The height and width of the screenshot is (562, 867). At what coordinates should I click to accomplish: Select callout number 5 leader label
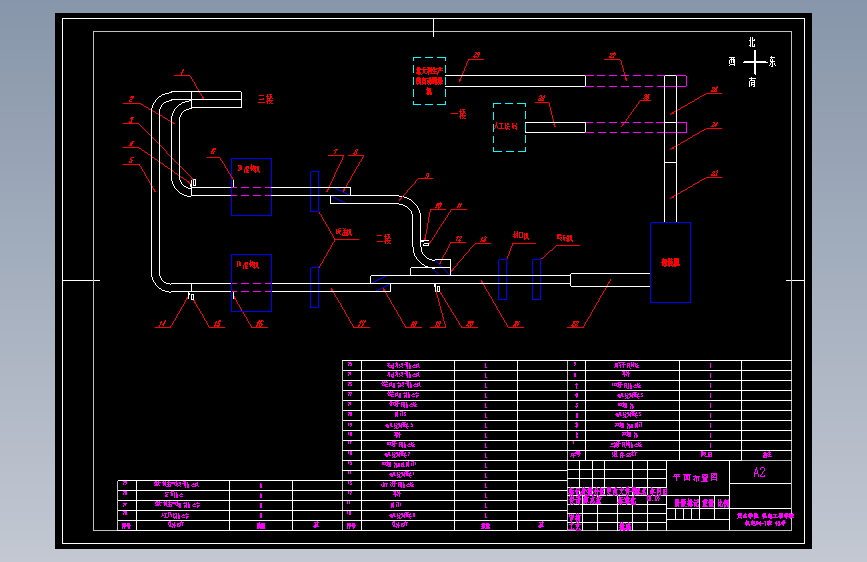click(131, 160)
